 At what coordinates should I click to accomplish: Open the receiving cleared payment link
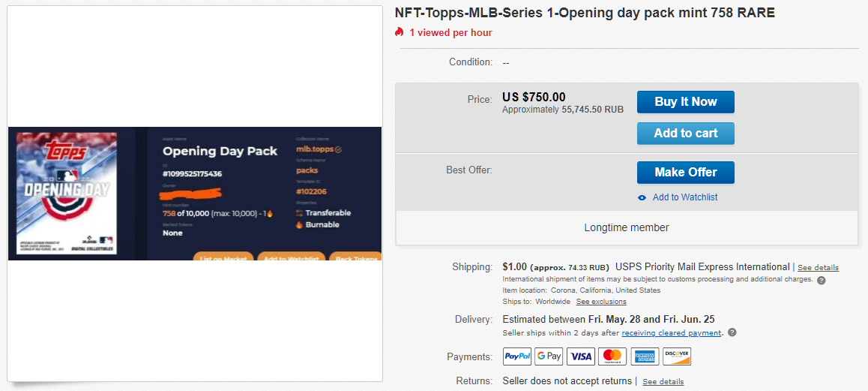coord(671,333)
